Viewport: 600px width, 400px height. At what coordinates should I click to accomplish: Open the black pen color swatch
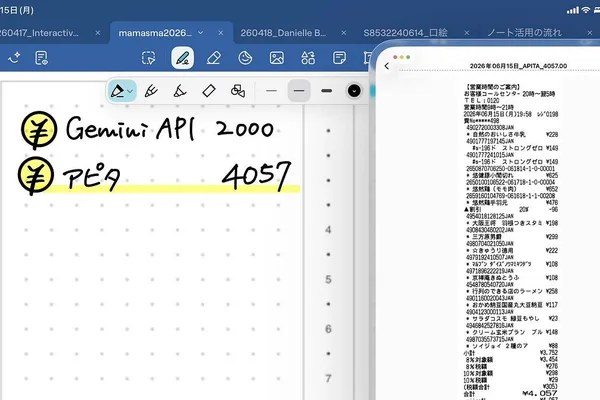[x=354, y=91]
